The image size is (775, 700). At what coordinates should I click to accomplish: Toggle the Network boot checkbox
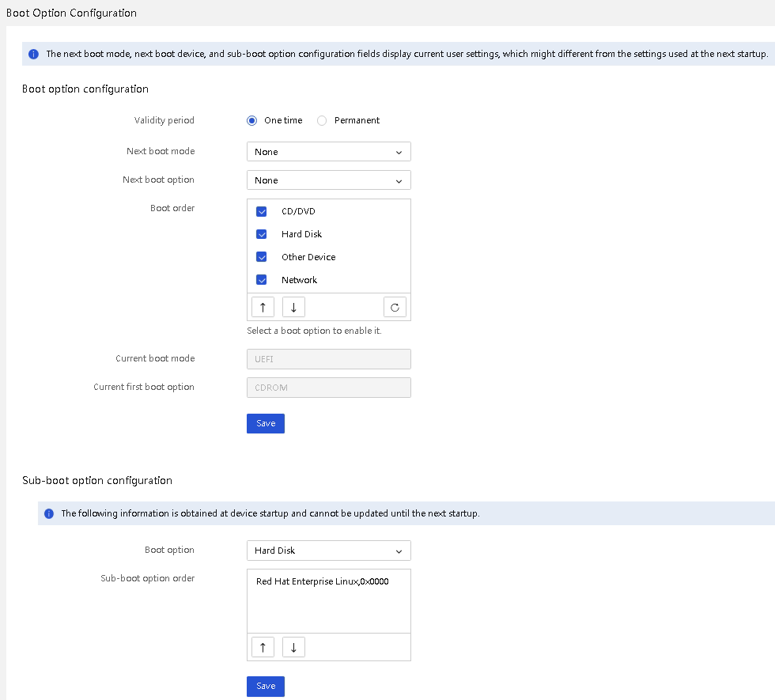(x=262, y=280)
